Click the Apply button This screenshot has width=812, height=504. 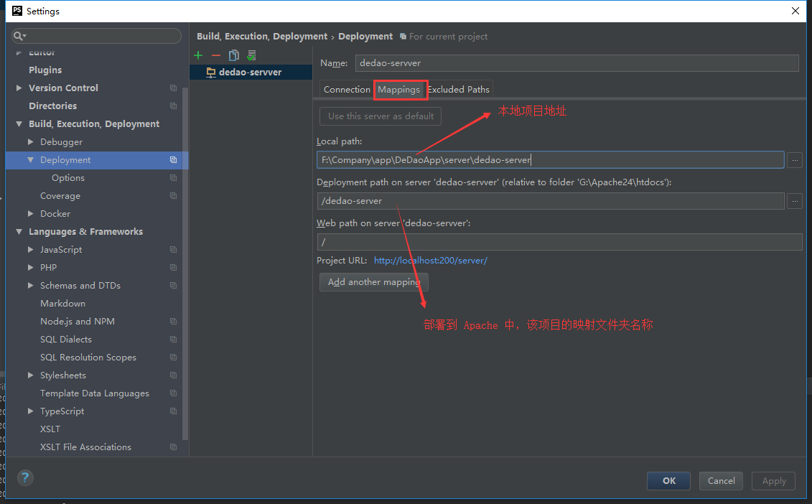(x=774, y=481)
